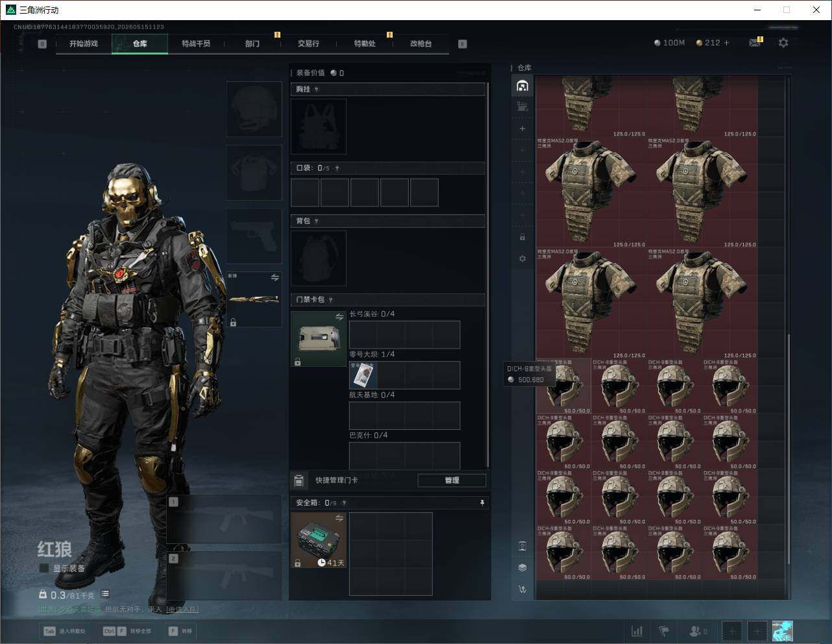Toggle the pin icon on the 安全箱 header
Viewport: 832px width, 644px height.
coord(482,502)
